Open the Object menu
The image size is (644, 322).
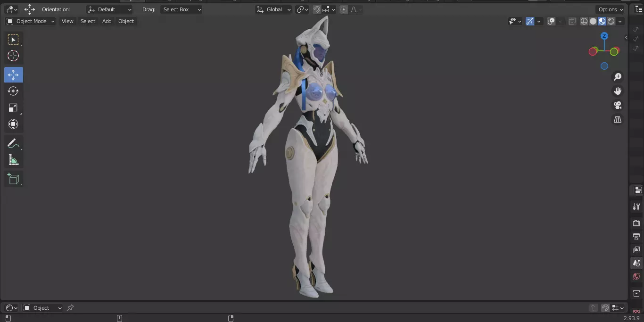point(126,21)
